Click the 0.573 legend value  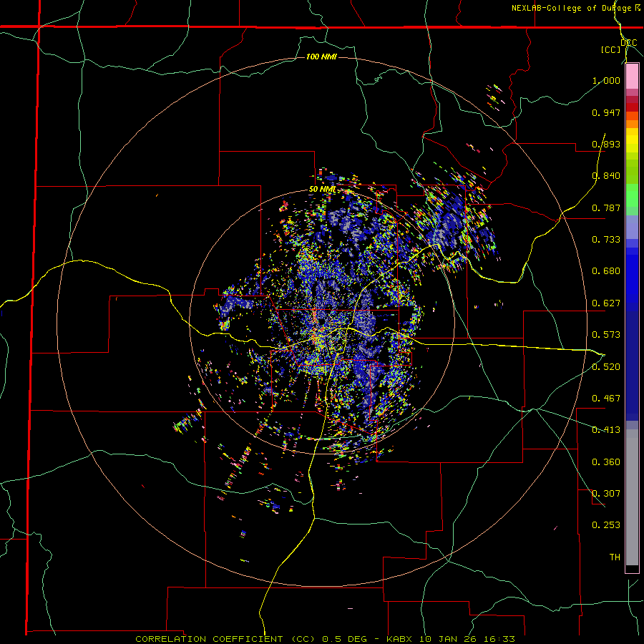click(x=606, y=335)
